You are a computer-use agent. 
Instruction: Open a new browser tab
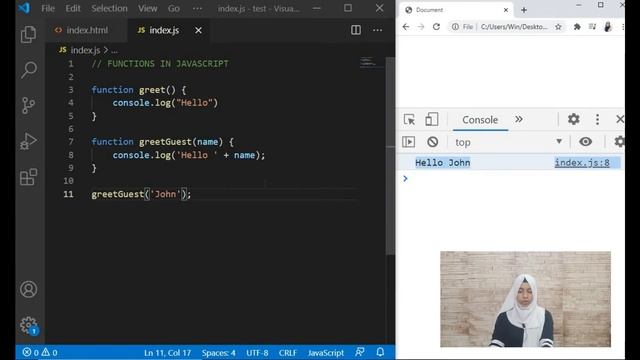coord(524,10)
